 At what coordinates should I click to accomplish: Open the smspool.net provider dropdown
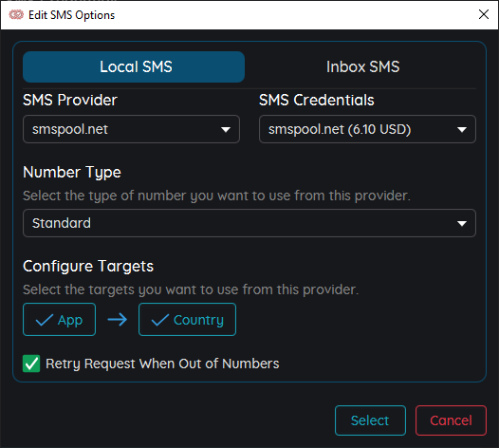(x=131, y=129)
